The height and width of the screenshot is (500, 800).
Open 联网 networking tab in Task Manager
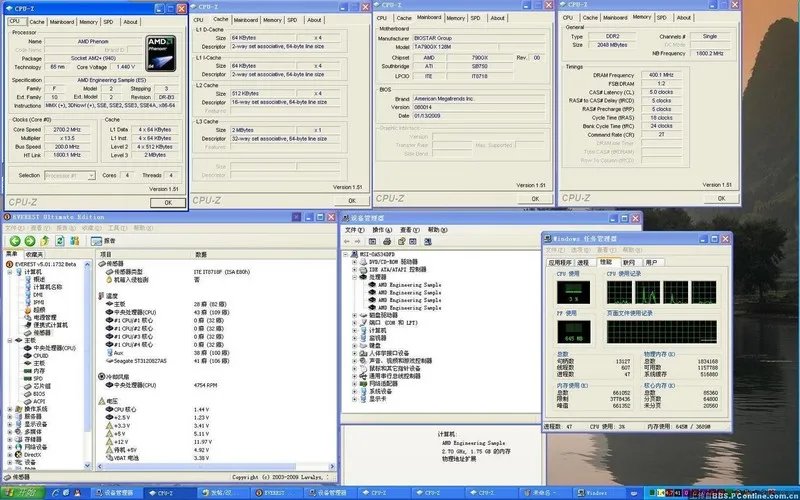click(629, 262)
